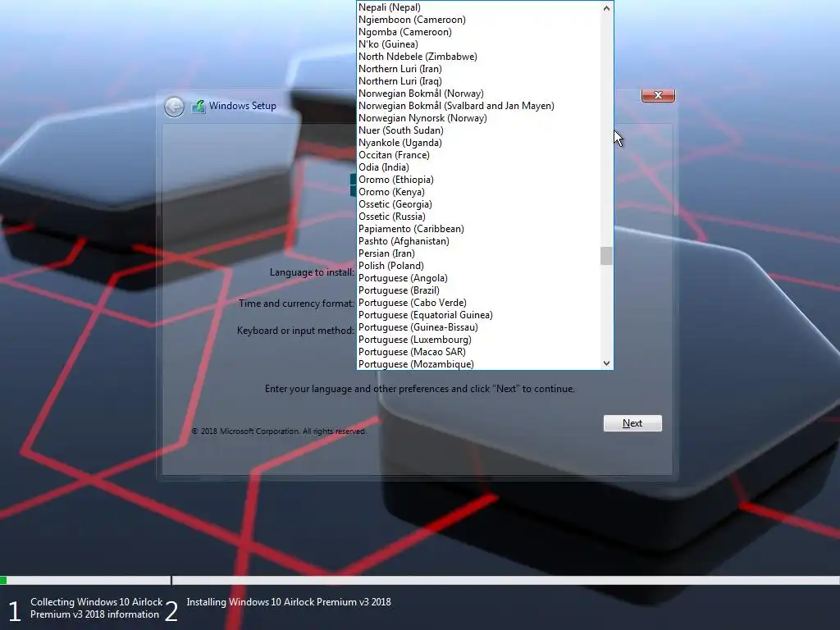The image size is (840, 630).
Task: Select Nyankole (Uganda)
Action: click(x=479, y=143)
